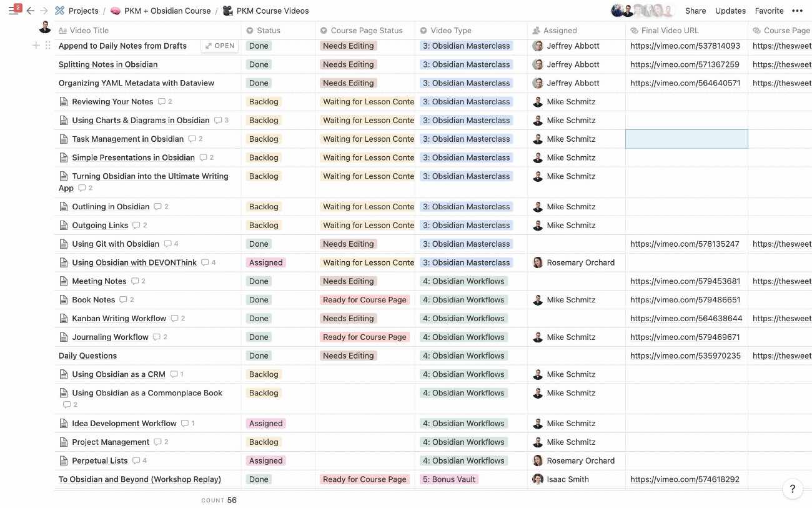
Task: Open Task Management in Obsidian page
Action: click(x=128, y=139)
